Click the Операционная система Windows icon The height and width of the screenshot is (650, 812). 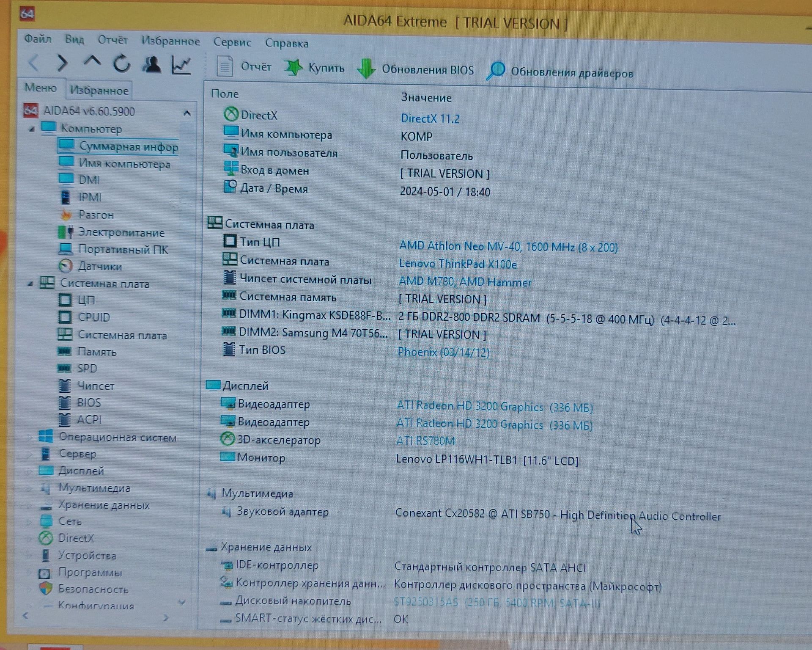[46, 436]
